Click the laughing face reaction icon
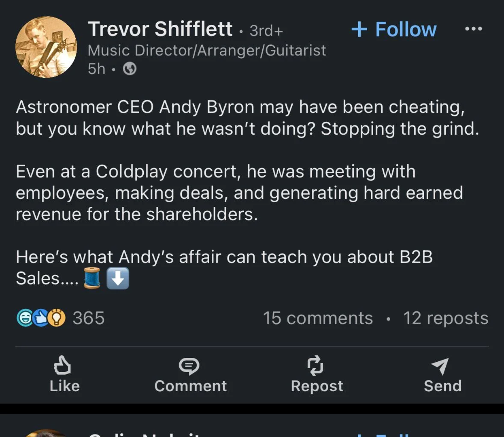The width and height of the screenshot is (504, 437). [x=24, y=318]
